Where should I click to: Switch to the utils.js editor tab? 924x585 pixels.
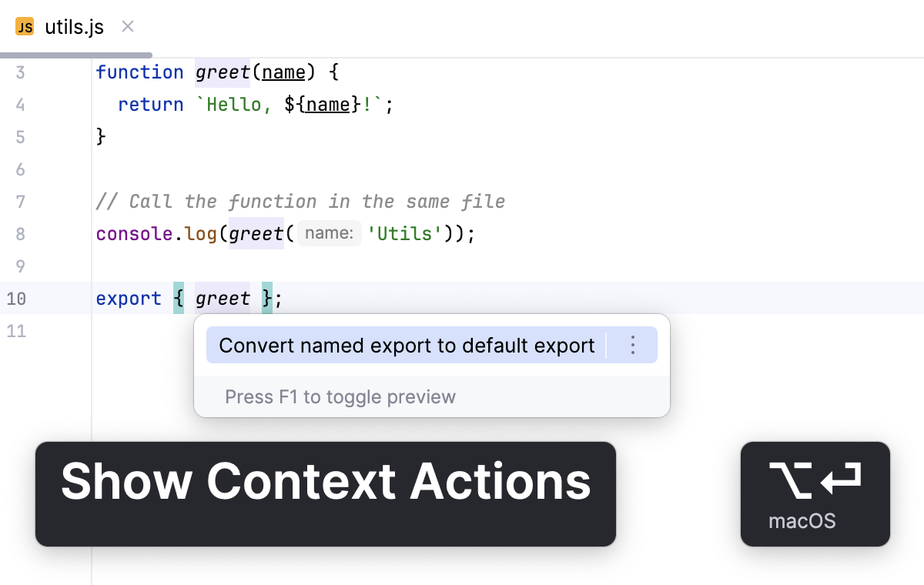click(x=75, y=25)
